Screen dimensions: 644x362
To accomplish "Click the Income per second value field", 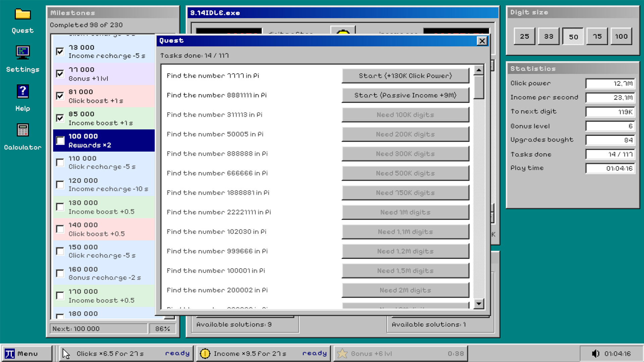I will (610, 98).
